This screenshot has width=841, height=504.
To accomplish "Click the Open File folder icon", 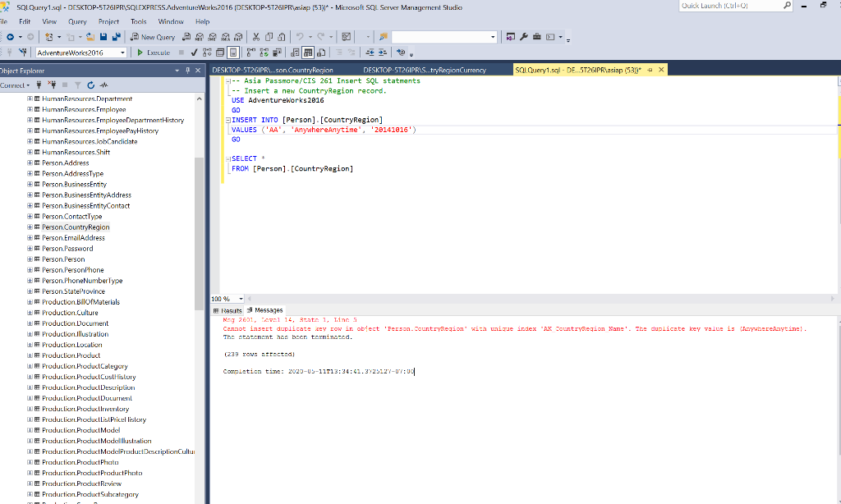I will coord(90,37).
